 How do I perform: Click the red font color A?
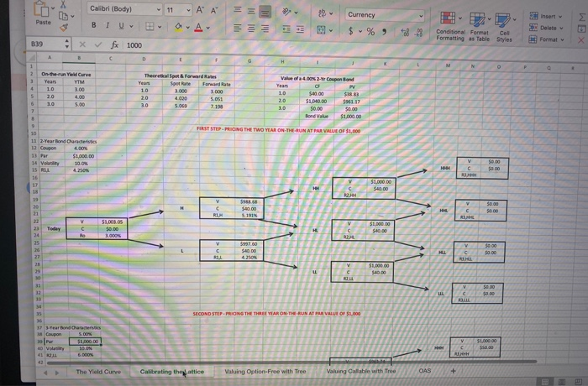198,28
